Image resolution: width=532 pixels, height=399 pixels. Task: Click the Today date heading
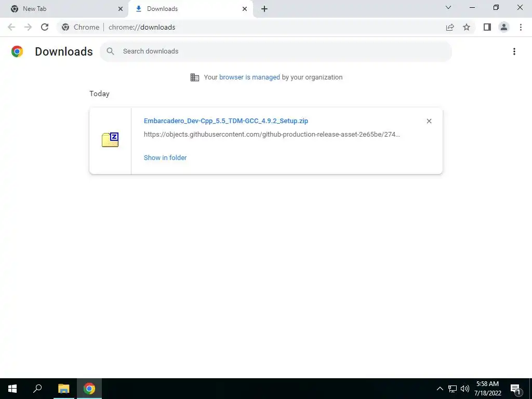(99, 94)
